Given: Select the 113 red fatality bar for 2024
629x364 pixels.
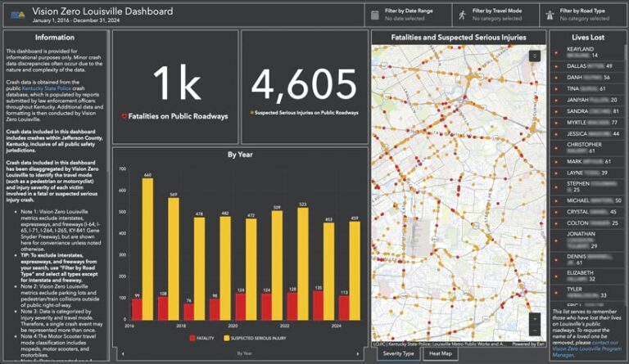Looking at the screenshot, I should coord(344,308).
